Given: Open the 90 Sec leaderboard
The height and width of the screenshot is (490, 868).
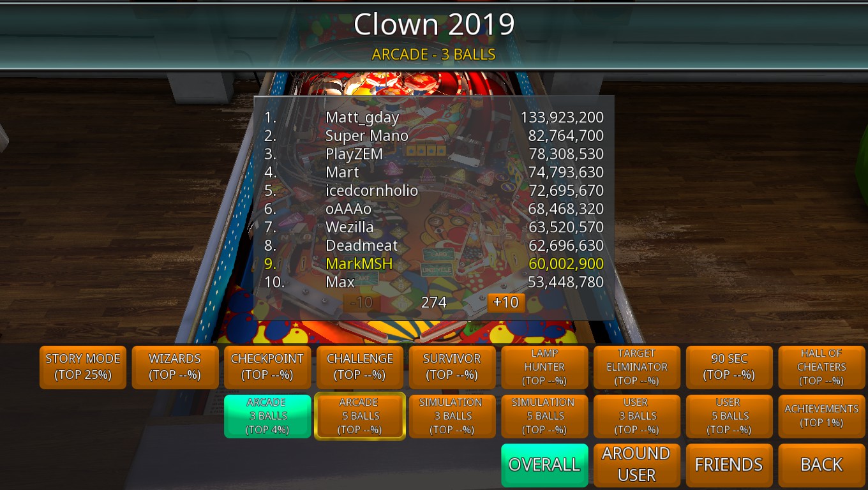Looking at the screenshot, I should click(x=730, y=367).
